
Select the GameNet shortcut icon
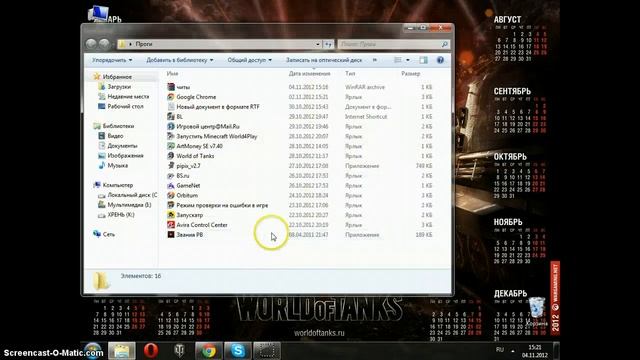(171, 185)
